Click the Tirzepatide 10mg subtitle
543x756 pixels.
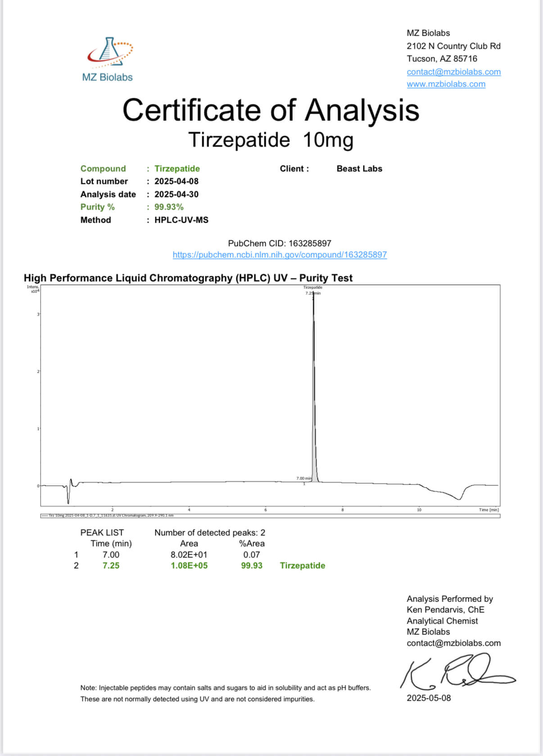click(x=271, y=140)
